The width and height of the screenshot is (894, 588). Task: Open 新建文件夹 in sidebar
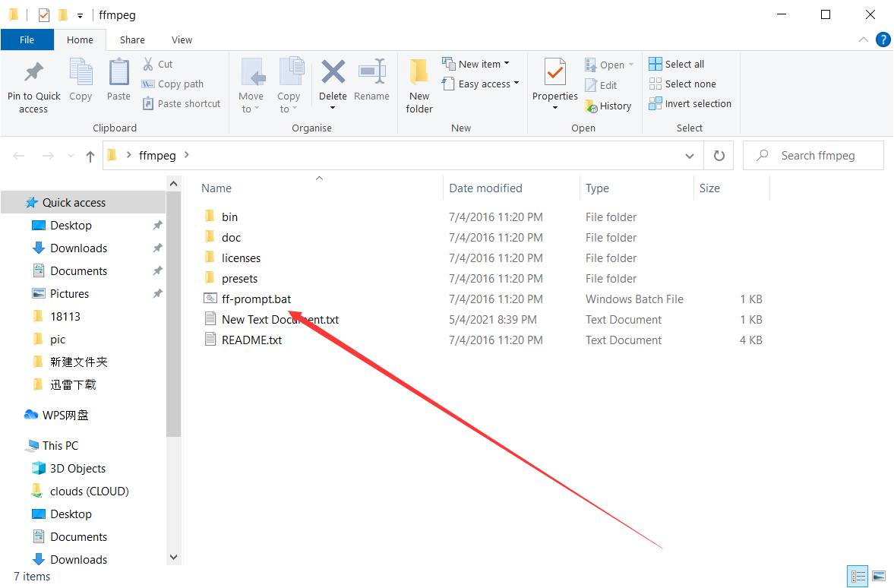tap(78, 362)
